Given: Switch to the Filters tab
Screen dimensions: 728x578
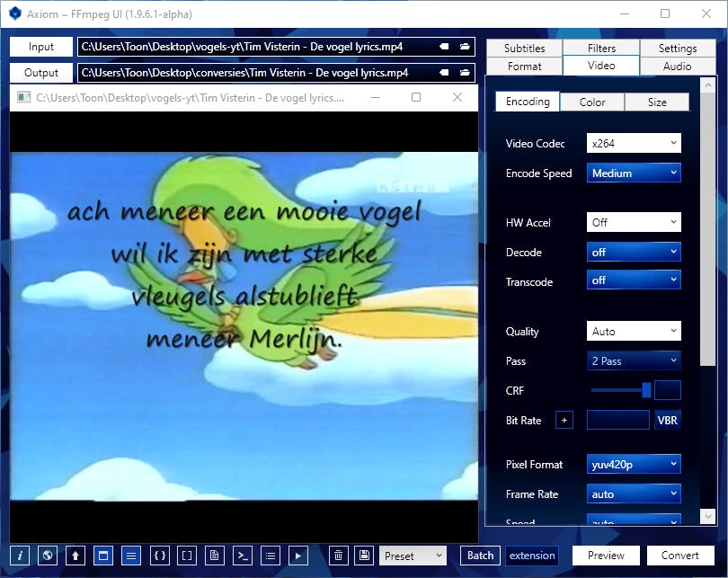Looking at the screenshot, I should click(601, 49).
